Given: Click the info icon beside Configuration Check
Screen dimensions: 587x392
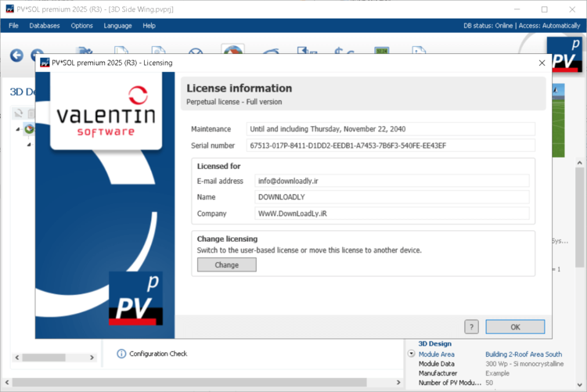Looking at the screenshot, I should (121, 354).
